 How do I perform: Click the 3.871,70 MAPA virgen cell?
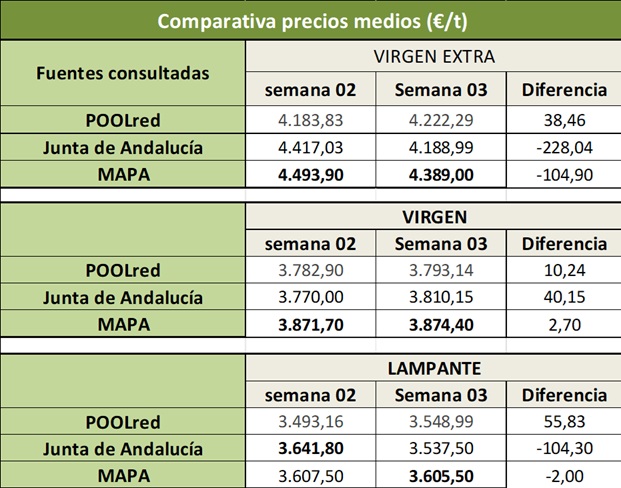[x=310, y=323]
